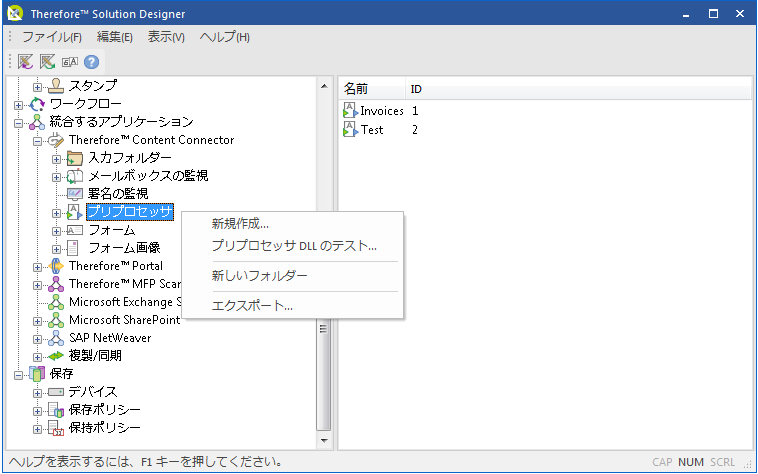Image resolution: width=758 pixels, height=474 pixels.
Task: Click the デバイス device icon
Action: [x=56, y=392]
